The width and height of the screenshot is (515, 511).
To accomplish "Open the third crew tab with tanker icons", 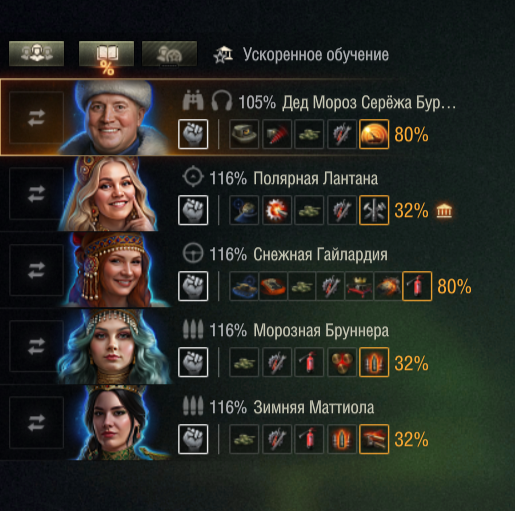I will pos(169,53).
